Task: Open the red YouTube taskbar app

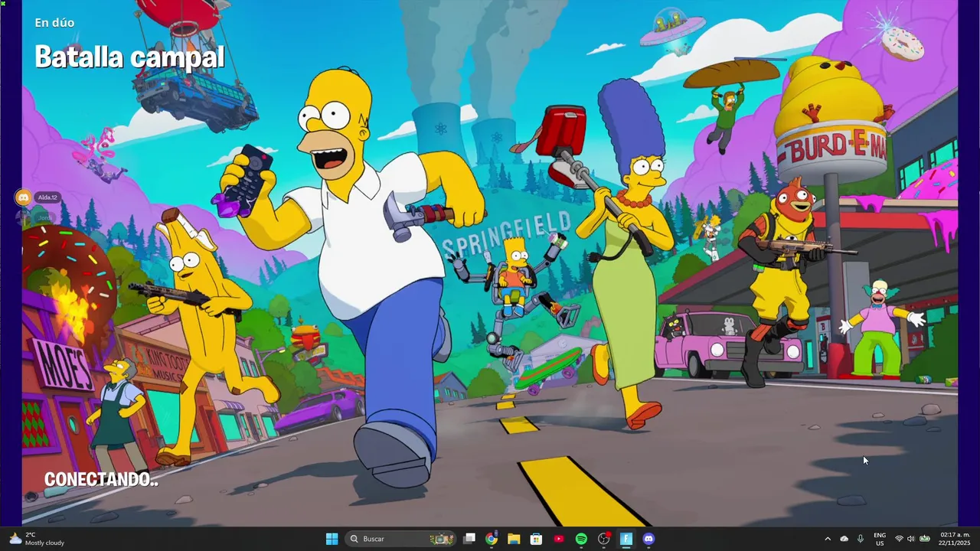Action: (558, 539)
